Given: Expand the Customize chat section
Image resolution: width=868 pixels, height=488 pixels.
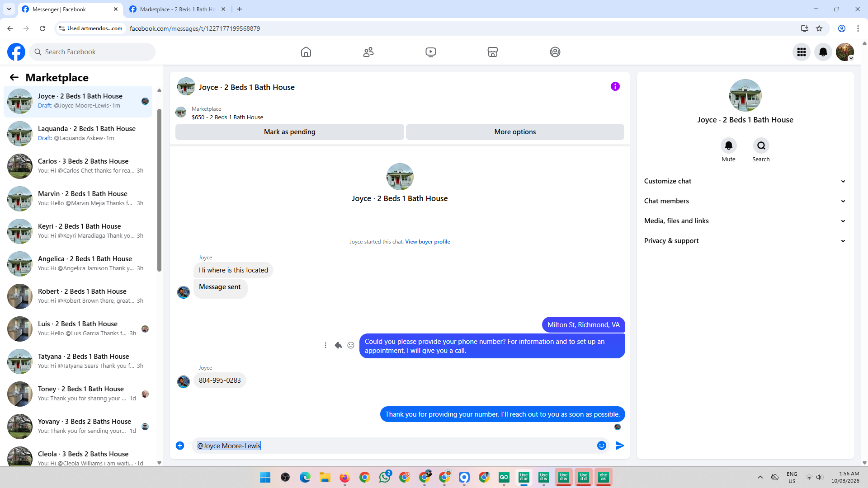Looking at the screenshot, I should (745, 181).
